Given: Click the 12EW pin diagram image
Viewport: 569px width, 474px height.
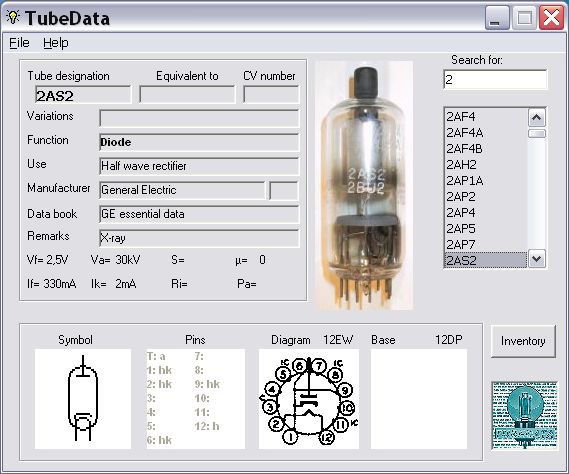Looking at the screenshot, I should [x=309, y=399].
